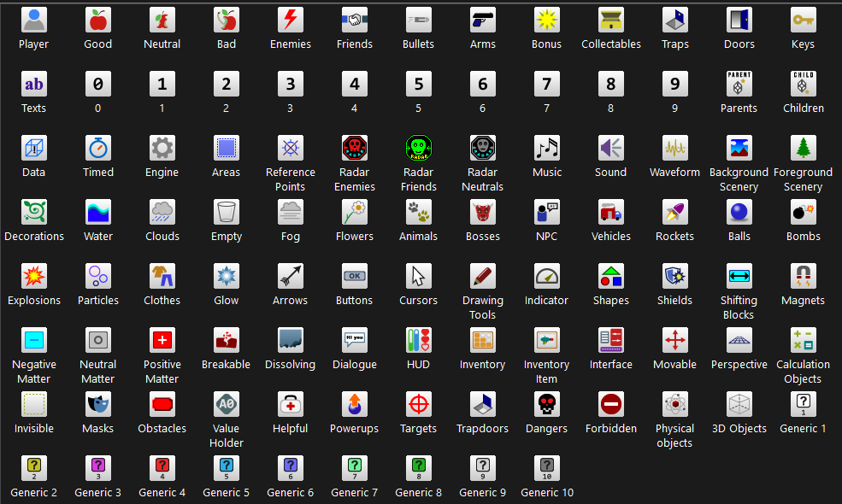Select the Parents icon
This screenshot has width=842, height=504.
pyautogui.click(x=739, y=85)
